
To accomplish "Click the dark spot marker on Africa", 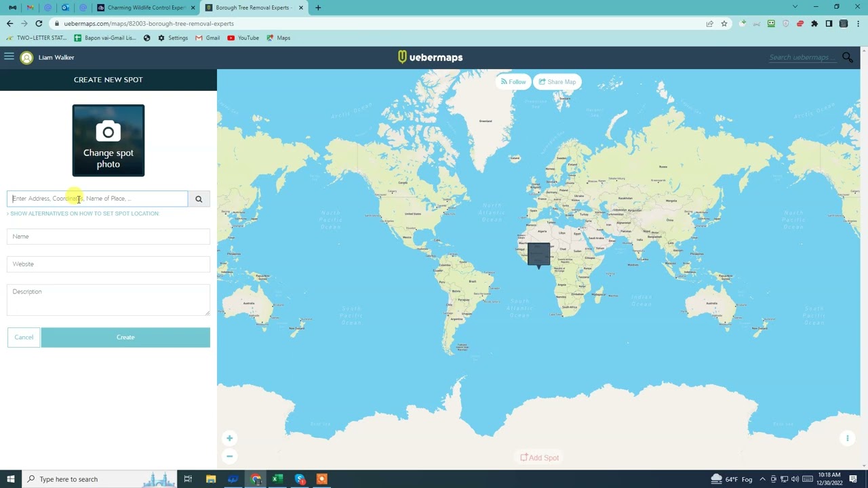I will pyautogui.click(x=539, y=255).
